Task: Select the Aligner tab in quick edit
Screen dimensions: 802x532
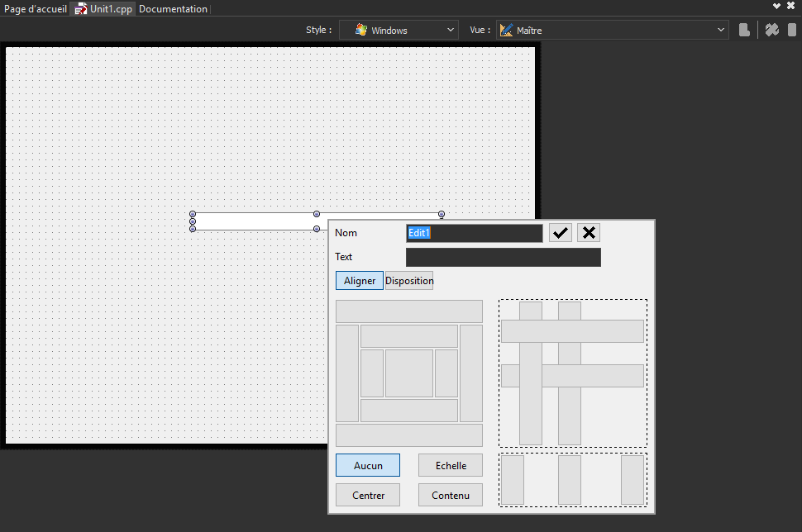Action: pyautogui.click(x=360, y=281)
